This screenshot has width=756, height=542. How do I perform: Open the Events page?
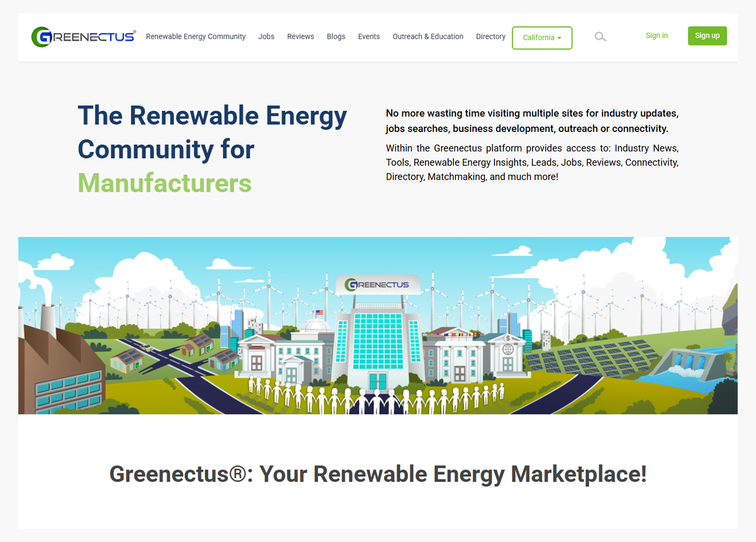(369, 37)
